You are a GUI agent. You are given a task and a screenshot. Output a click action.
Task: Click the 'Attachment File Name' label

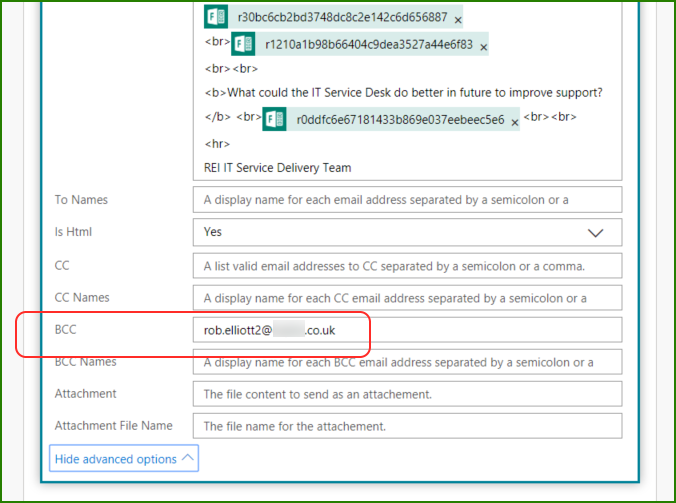[x=113, y=425]
